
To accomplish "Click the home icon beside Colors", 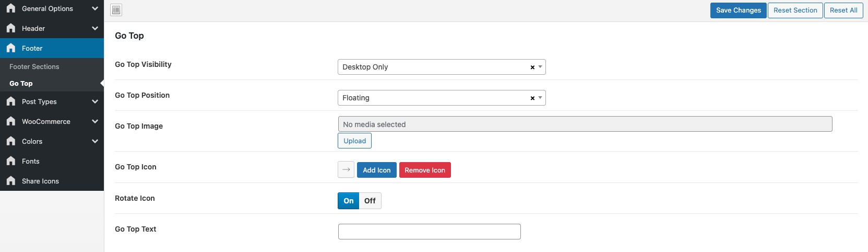I will 11,141.
